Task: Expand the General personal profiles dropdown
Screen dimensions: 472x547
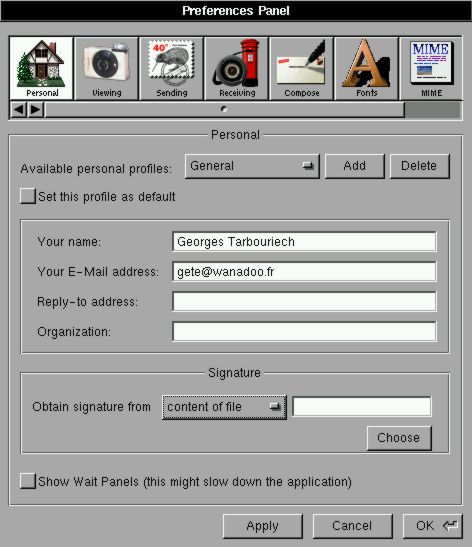Action: click(x=252, y=166)
